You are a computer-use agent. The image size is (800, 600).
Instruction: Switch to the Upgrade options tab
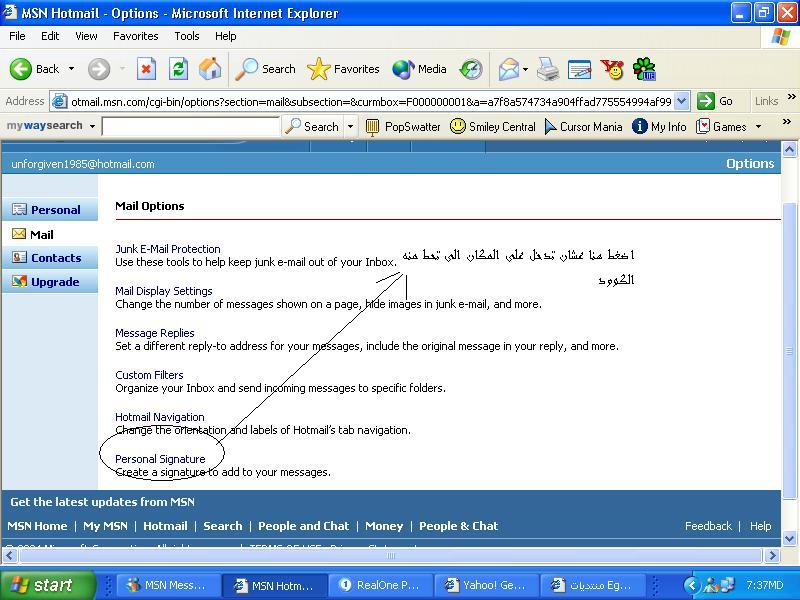click(49, 282)
